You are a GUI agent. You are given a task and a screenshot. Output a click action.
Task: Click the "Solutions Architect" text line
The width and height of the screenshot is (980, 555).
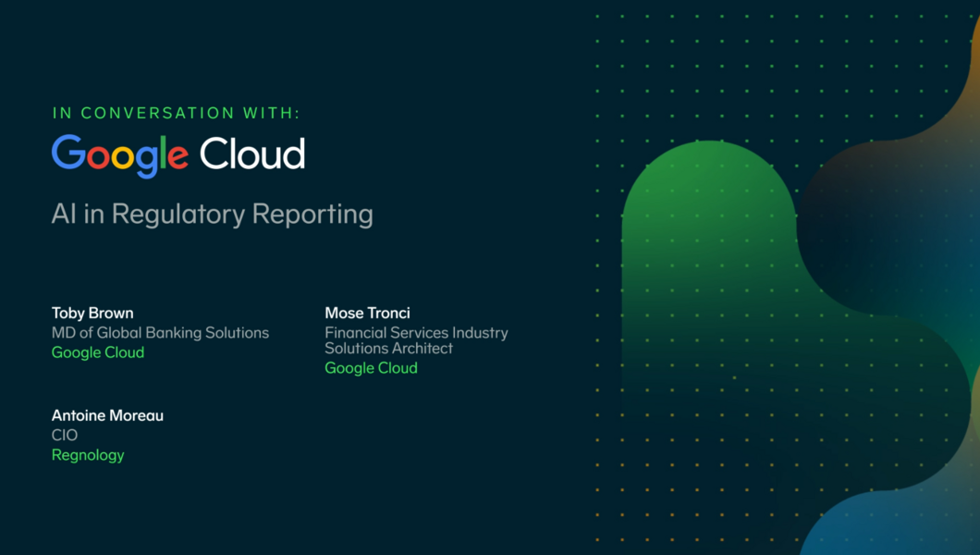388,348
